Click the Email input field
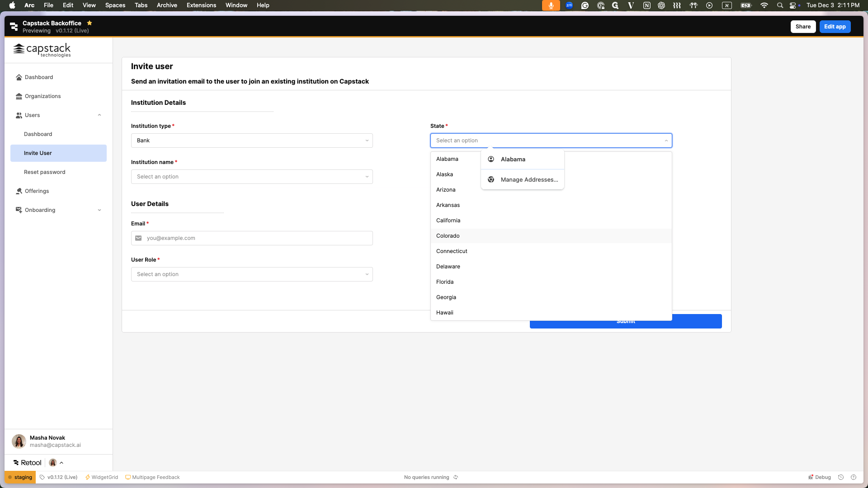 252,238
